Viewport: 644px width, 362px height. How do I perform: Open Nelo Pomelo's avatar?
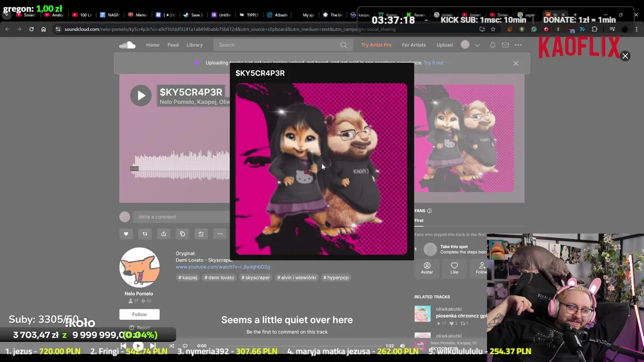coord(139,267)
